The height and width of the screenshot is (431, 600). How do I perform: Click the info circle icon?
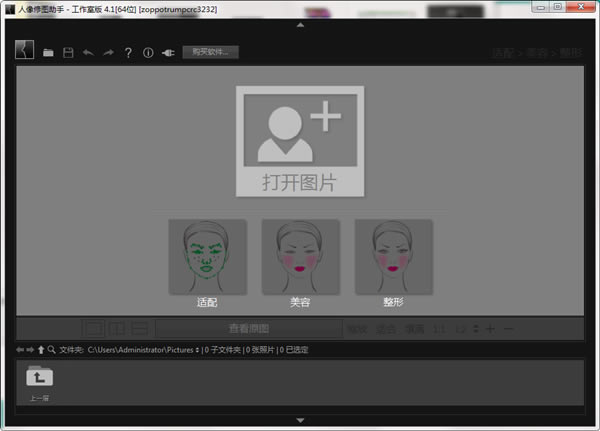pos(148,52)
